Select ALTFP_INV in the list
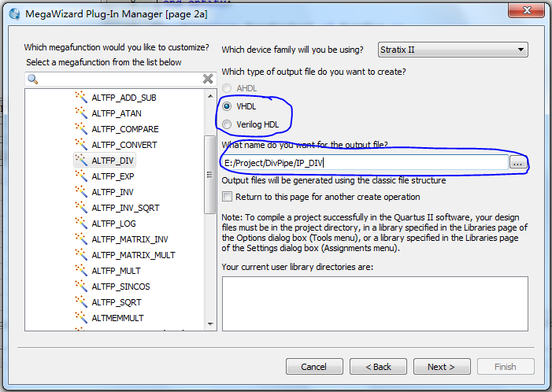The height and width of the screenshot is (392, 552). (113, 192)
